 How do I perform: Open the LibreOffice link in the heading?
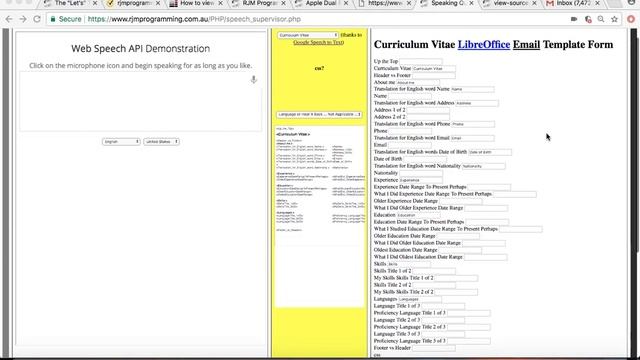(484, 44)
